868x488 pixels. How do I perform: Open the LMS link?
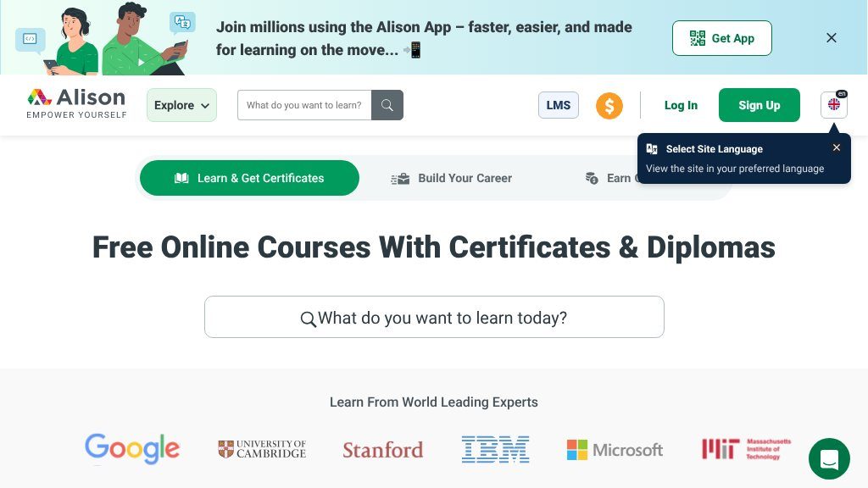558,105
